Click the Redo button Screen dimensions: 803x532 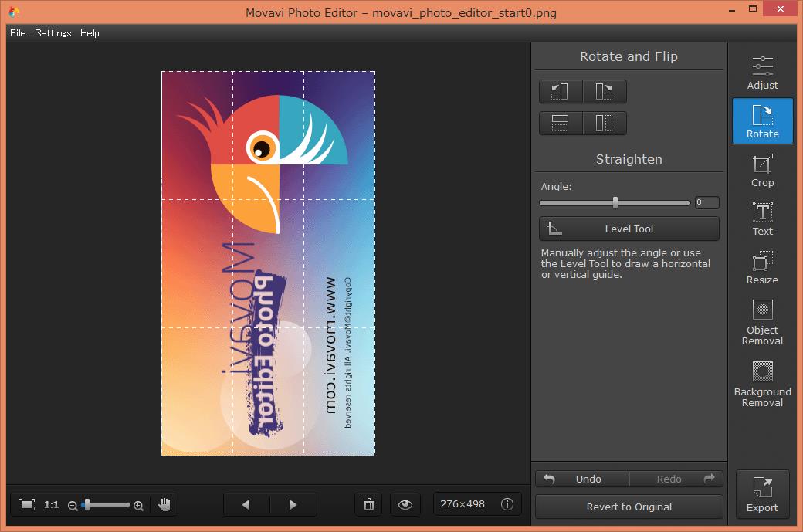click(676, 479)
